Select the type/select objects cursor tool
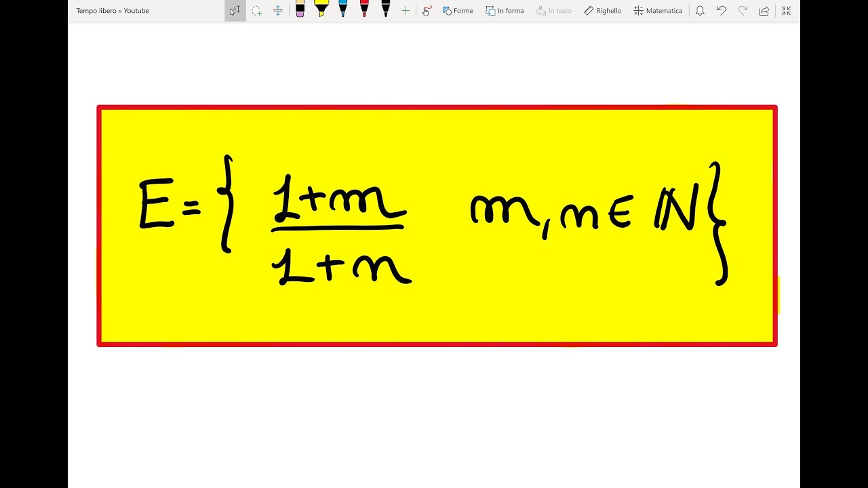The height and width of the screenshot is (488, 868). click(235, 11)
